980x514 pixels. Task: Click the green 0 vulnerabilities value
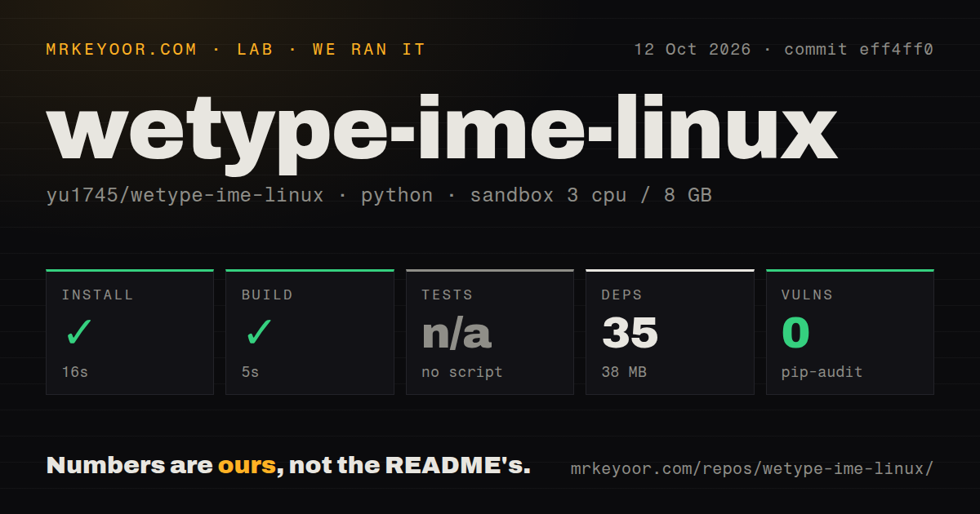[x=795, y=333]
